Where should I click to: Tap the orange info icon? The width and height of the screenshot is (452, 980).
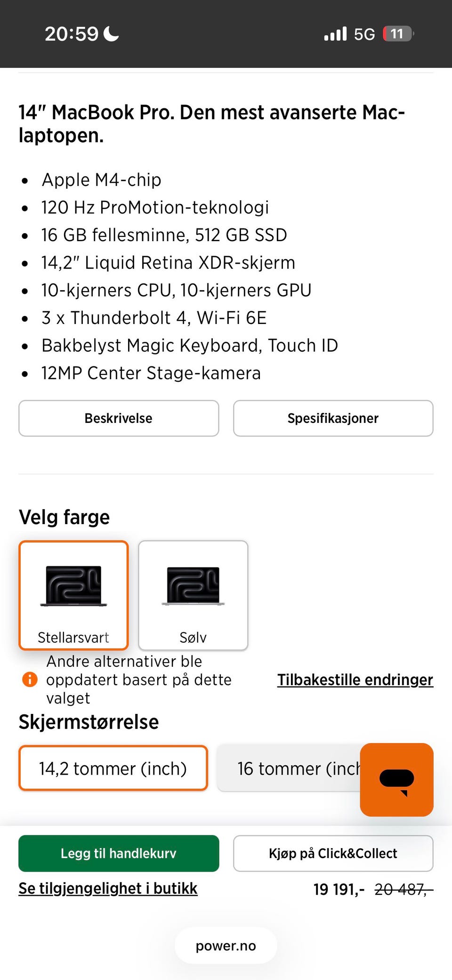pos(30,680)
